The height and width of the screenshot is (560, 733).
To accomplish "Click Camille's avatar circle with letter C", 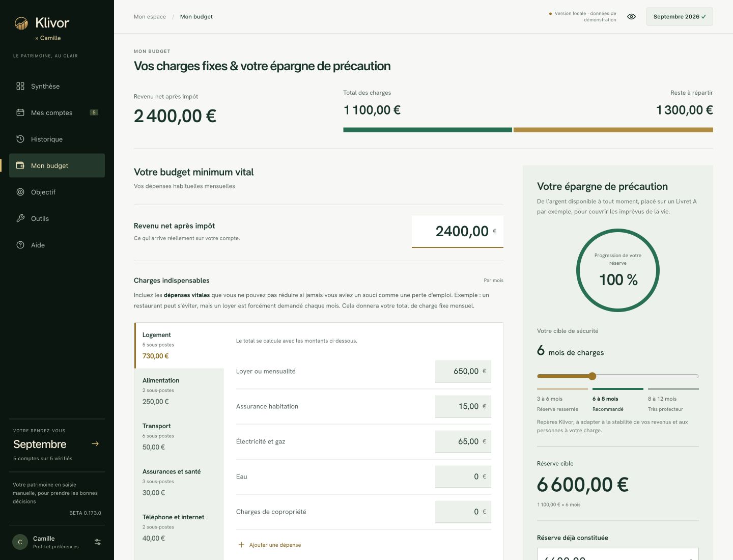I will pos(20,542).
